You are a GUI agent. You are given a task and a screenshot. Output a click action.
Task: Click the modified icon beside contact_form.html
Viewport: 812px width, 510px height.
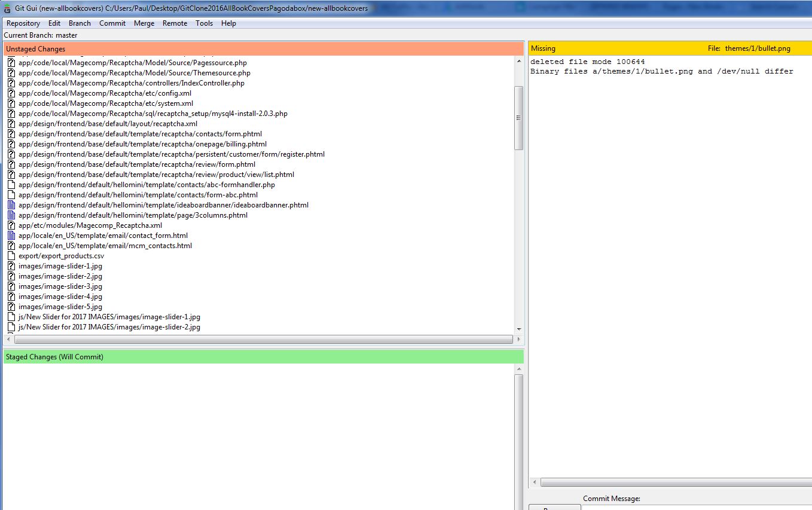click(x=11, y=236)
